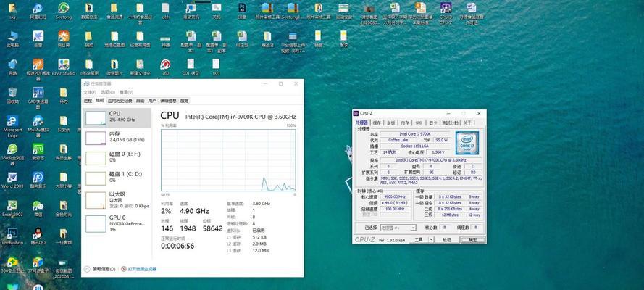Switch to 用户 tab in Task Manager
Image resolution: width=644 pixels, height=290 pixels.
click(x=152, y=101)
